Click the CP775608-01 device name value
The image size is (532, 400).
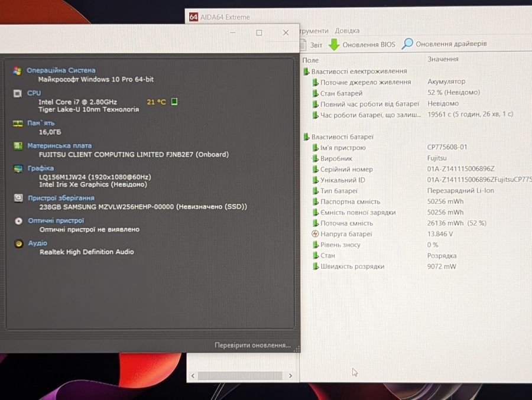click(x=447, y=147)
